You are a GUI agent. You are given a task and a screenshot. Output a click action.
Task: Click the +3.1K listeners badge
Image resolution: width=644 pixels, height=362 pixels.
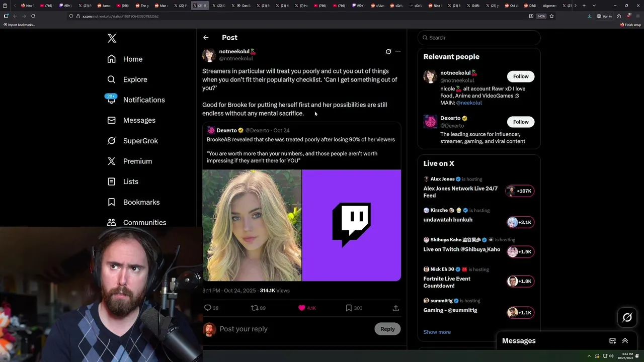point(520,222)
